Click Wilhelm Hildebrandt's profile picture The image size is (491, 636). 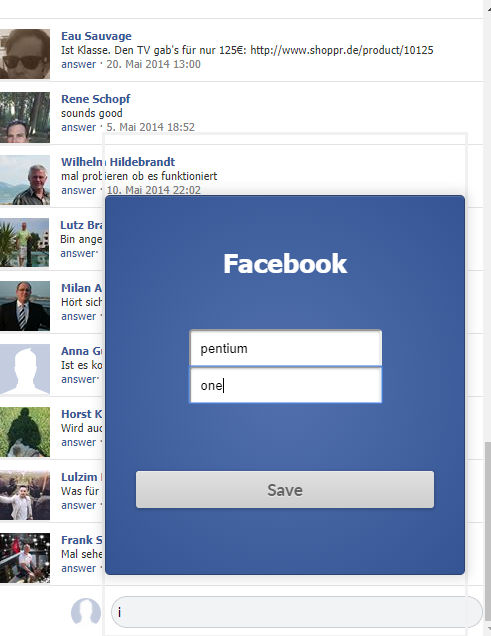coord(25,180)
